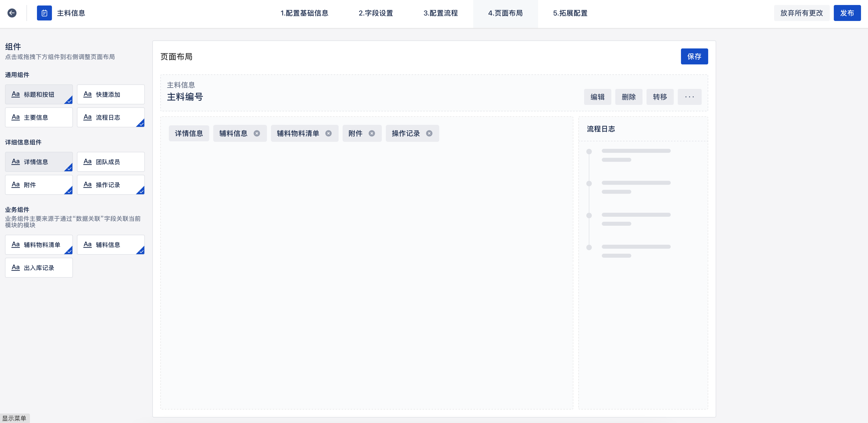The image size is (868, 423).
Task: Remove the 辅料信息 tab via x icon
Action: pos(257,134)
